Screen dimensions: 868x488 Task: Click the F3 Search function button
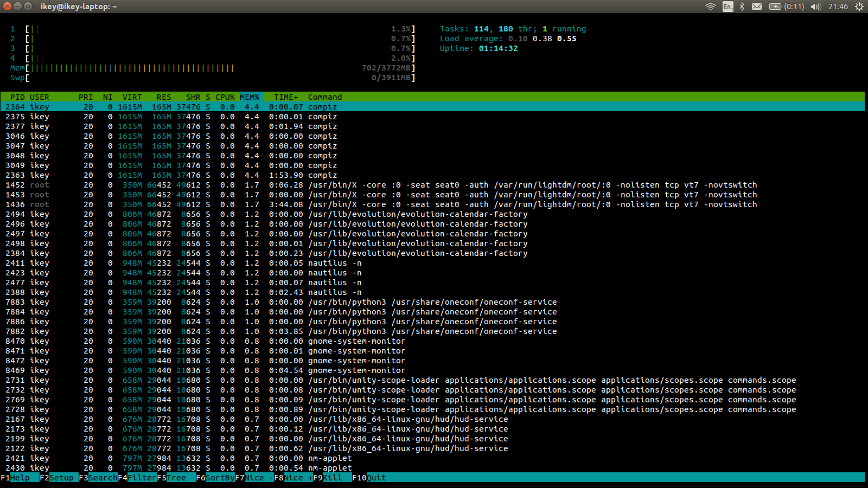[98, 478]
